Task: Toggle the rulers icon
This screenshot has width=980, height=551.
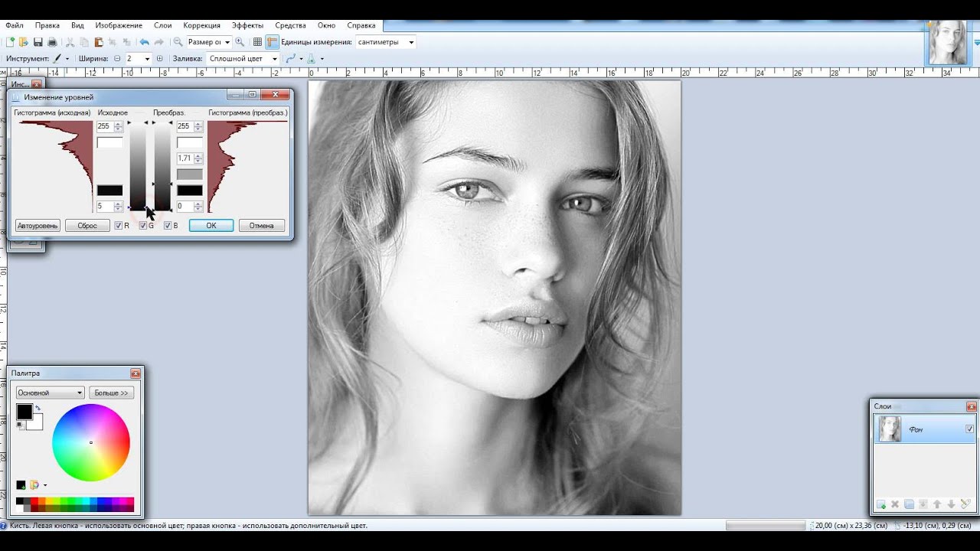Action: [x=272, y=42]
